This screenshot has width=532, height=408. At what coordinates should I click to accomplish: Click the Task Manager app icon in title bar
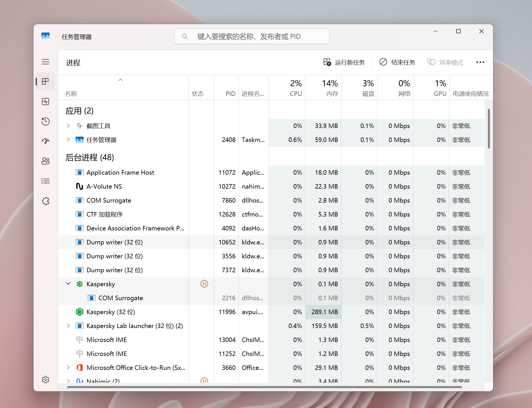[x=46, y=36]
